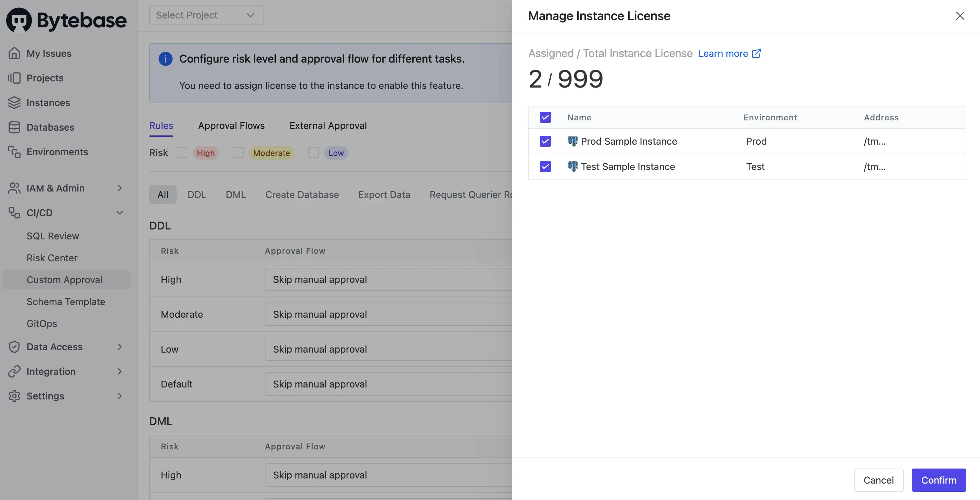The height and width of the screenshot is (500, 980).
Task: Toggle the select-all instances checkbox
Action: [545, 117]
